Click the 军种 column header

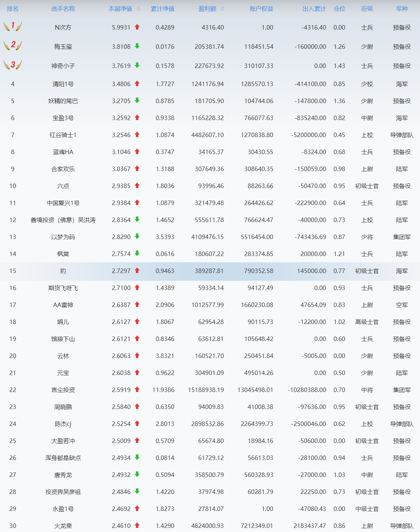pyautogui.click(x=402, y=9)
